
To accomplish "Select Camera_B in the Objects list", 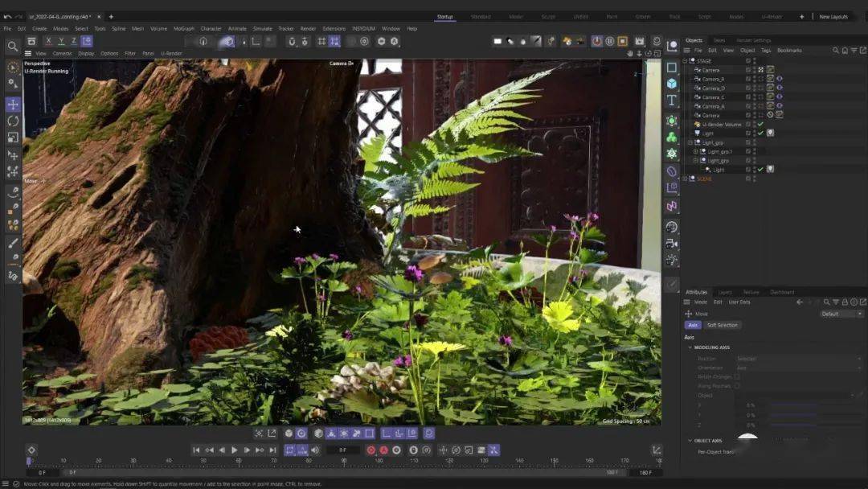I will 713,79.
